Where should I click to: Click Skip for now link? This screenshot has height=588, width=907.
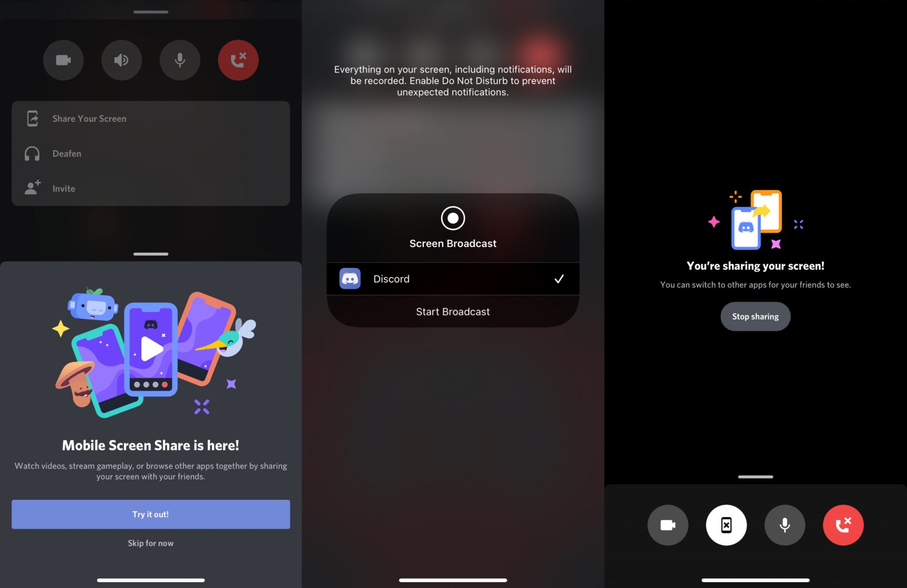[150, 542]
